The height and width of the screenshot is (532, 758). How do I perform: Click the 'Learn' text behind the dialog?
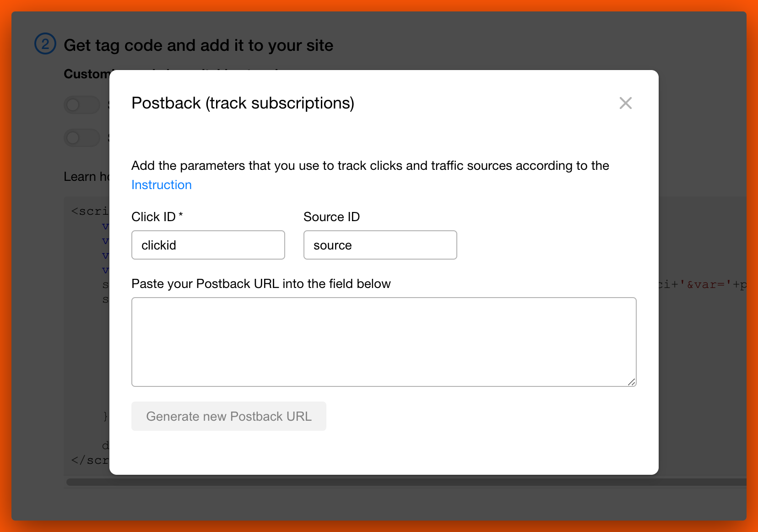[x=80, y=177]
